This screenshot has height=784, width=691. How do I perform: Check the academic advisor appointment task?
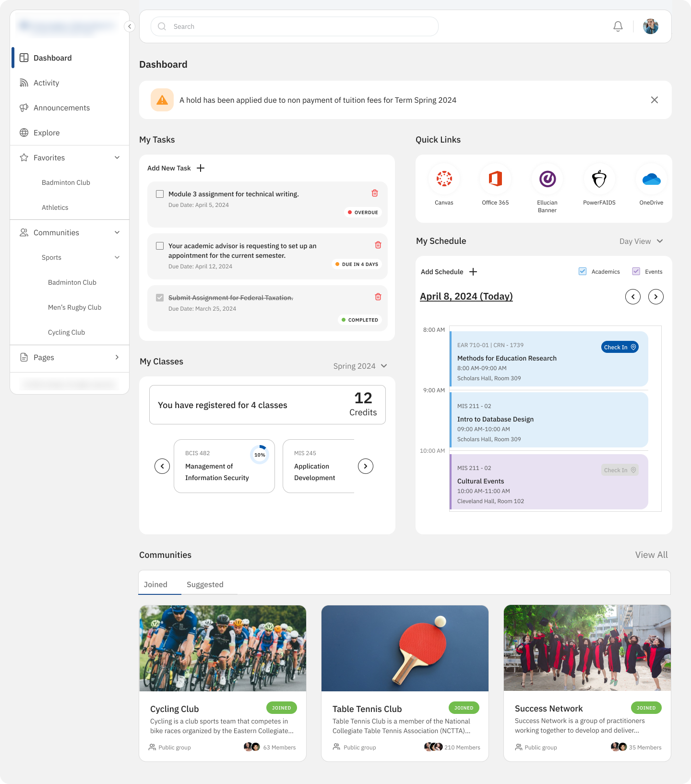click(160, 246)
